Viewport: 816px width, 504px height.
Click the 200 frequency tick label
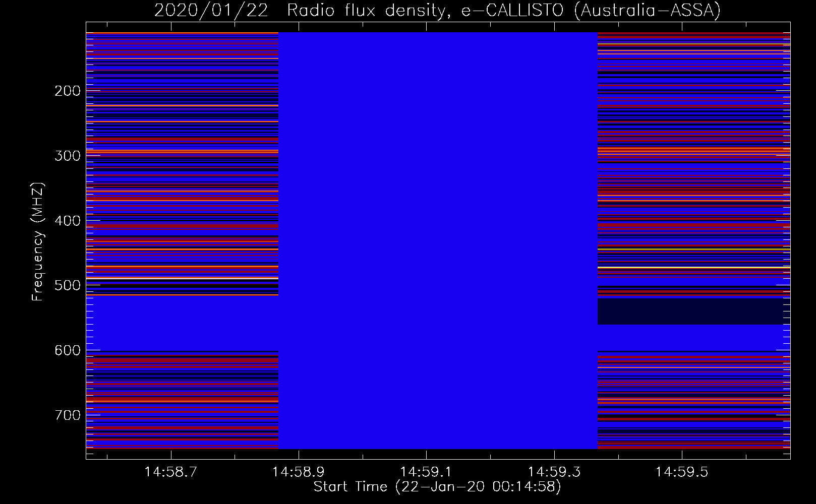[x=68, y=91]
